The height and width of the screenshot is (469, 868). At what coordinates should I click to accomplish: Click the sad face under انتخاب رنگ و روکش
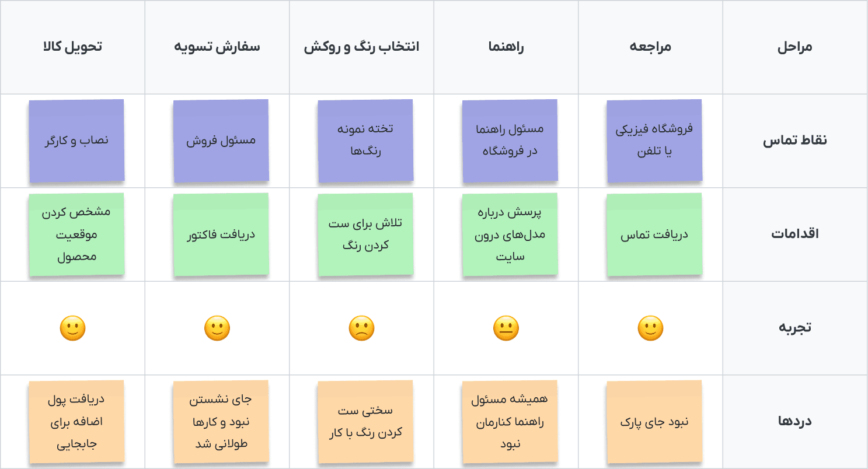(361, 328)
